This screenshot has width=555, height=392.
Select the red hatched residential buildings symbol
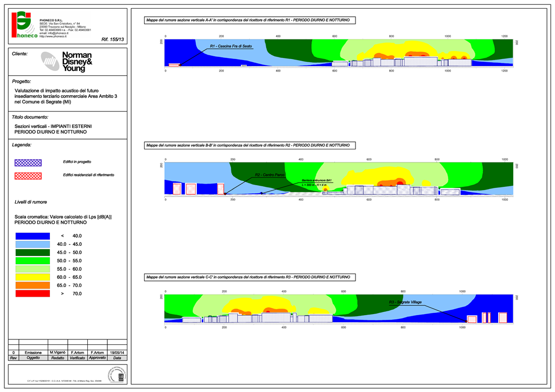(x=28, y=175)
